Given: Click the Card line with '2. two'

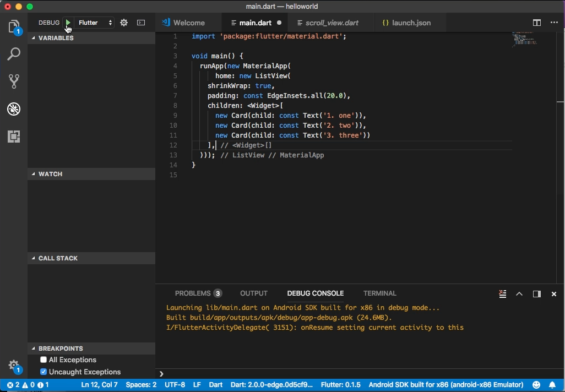Looking at the screenshot, I should [x=291, y=126].
